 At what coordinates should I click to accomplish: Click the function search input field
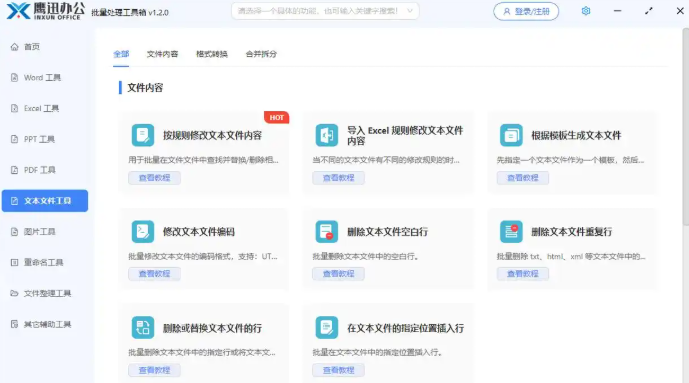[325, 11]
